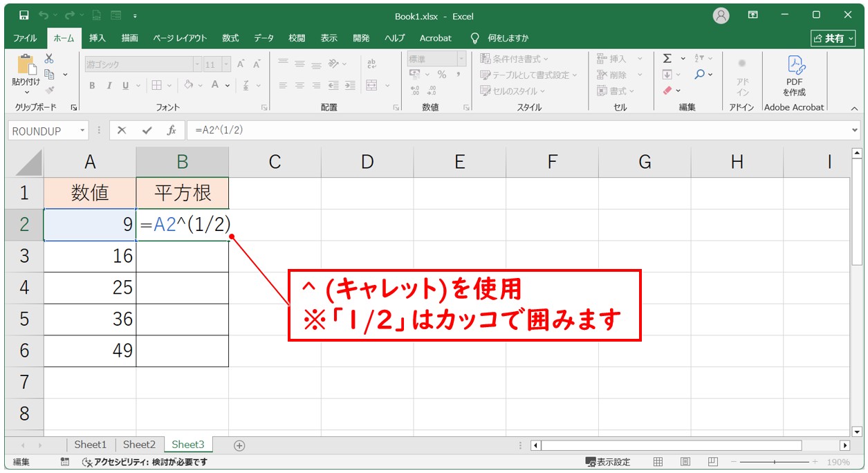Image resolution: width=868 pixels, height=473 pixels.
Task: Click the Enter ✓ icon in formula bar
Action: tap(147, 130)
